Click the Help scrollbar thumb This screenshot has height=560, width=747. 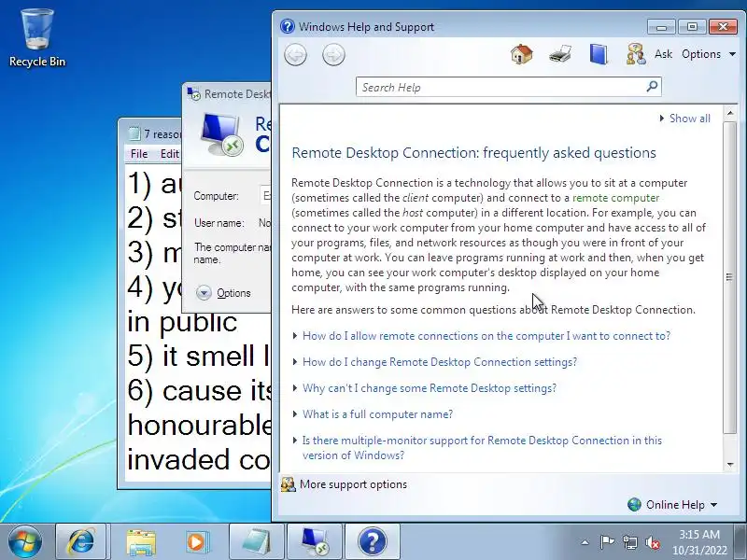[x=729, y=277]
